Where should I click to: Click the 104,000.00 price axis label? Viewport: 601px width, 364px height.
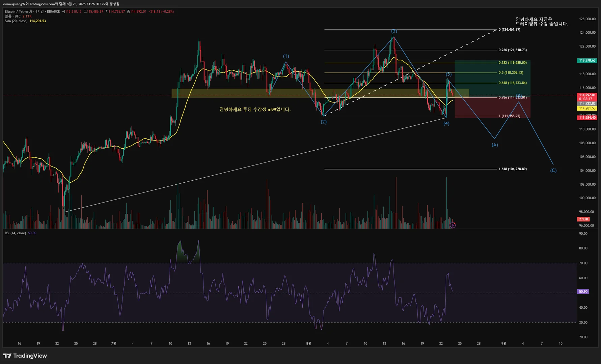tap(588, 171)
